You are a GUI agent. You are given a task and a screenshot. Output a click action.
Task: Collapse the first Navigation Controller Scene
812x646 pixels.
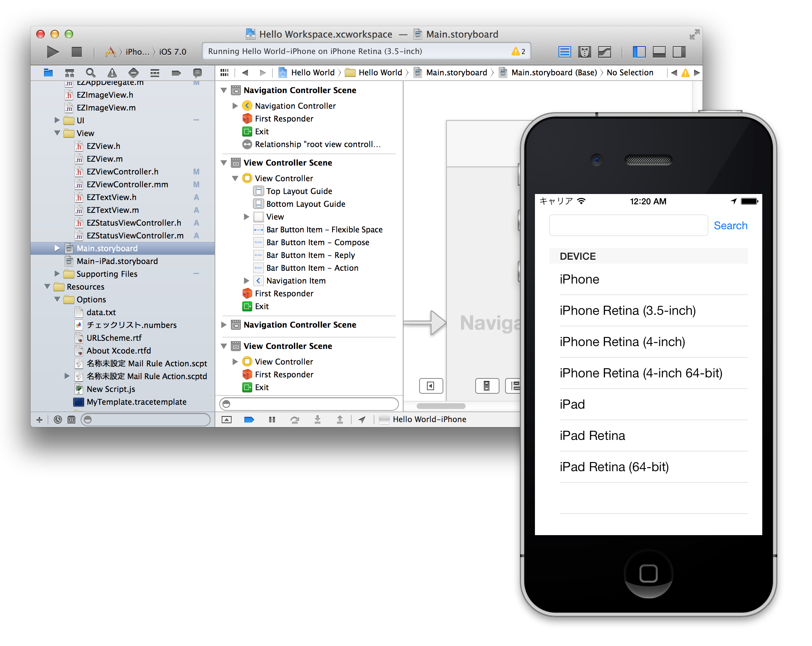tap(224, 90)
